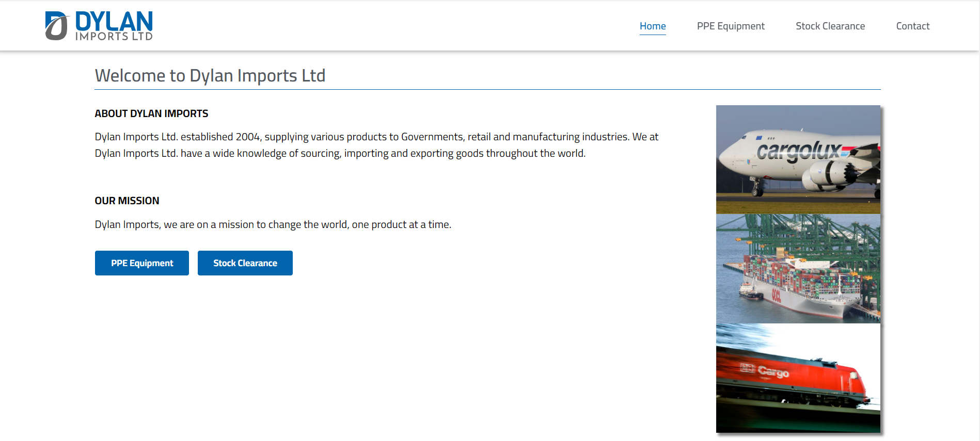Open the Cargolux airplane photo

[x=798, y=158]
